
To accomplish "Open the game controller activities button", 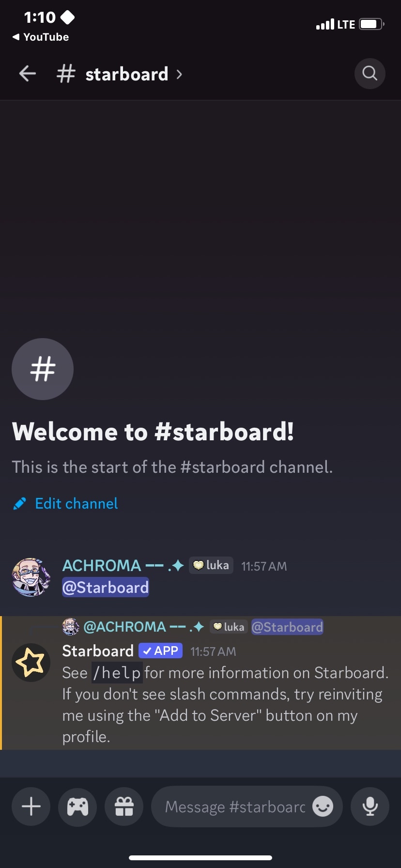I will click(x=77, y=807).
